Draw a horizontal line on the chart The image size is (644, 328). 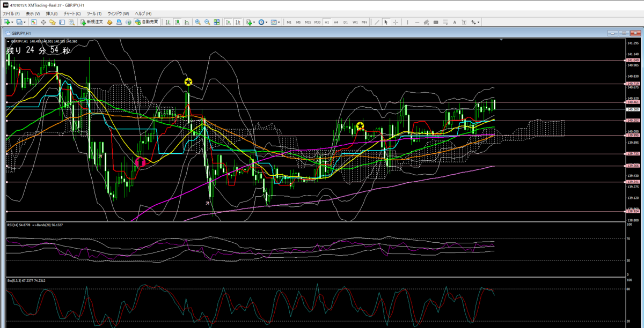(417, 22)
